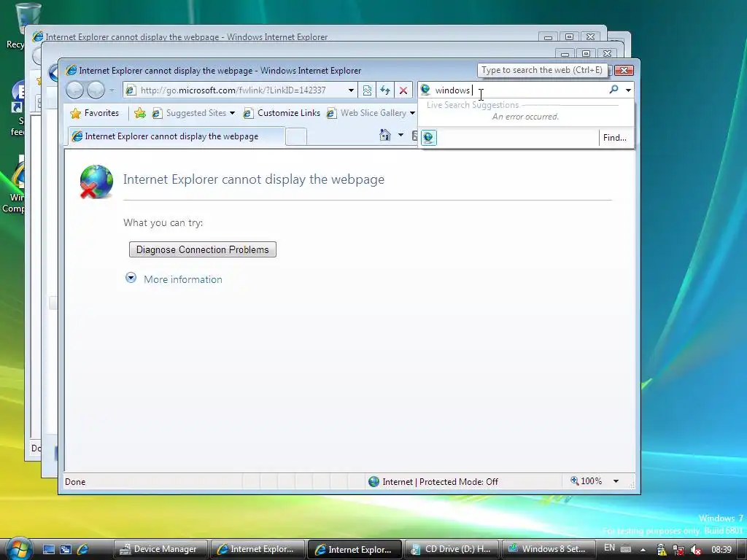Stop loading with the red X icon
Screen dimensions: 747x560
(x=403, y=90)
